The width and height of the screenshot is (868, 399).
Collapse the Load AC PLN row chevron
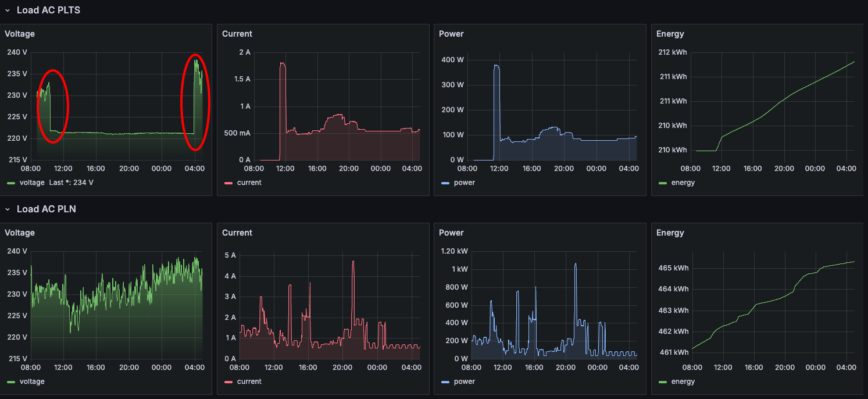tap(8, 209)
